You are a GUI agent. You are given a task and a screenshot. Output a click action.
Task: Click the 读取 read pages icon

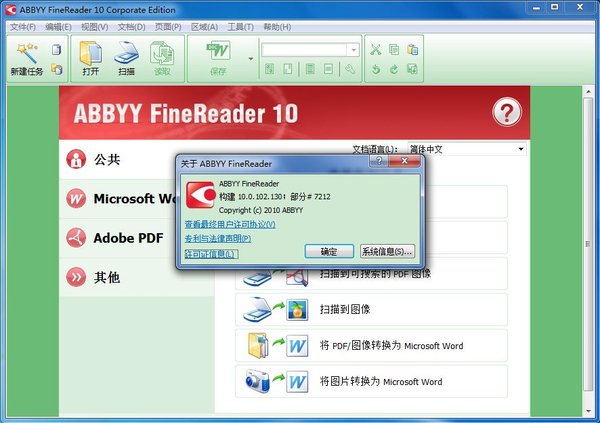pyautogui.click(x=162, y=53)
